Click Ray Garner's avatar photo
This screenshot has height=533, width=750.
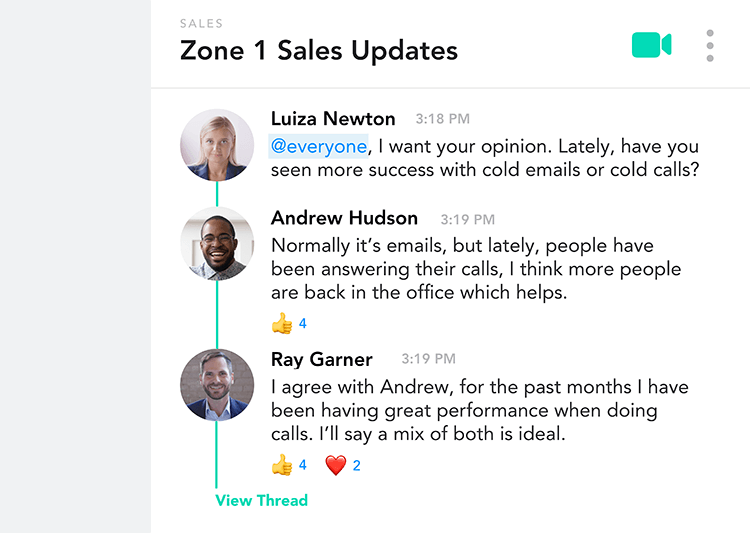coord(217,385)
